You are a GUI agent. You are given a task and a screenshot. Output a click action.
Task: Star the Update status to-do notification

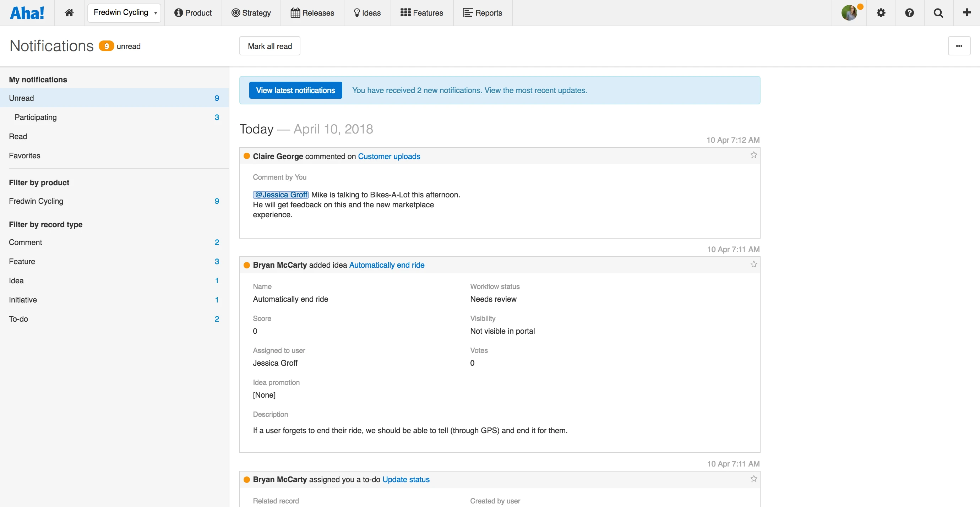pyautogui.click(x=753, y=479)
